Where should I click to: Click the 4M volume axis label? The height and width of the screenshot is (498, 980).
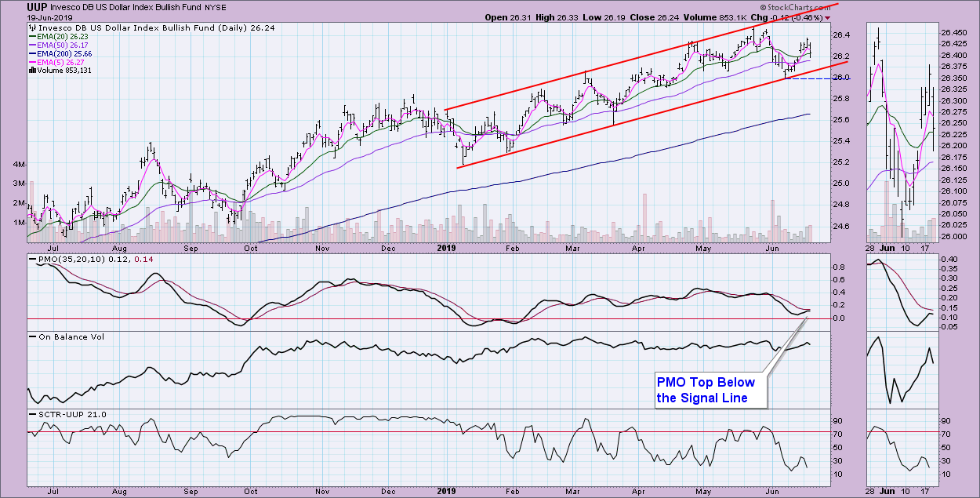tap(20, 164)
